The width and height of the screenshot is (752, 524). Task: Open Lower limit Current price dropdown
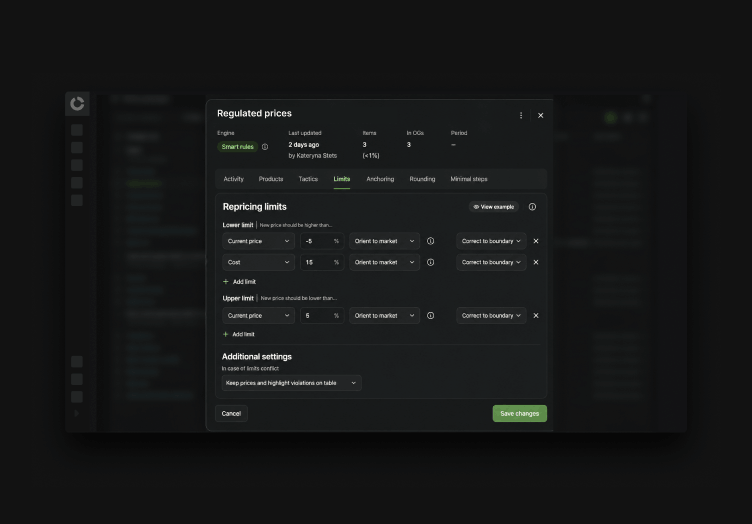tap(258, 241)
